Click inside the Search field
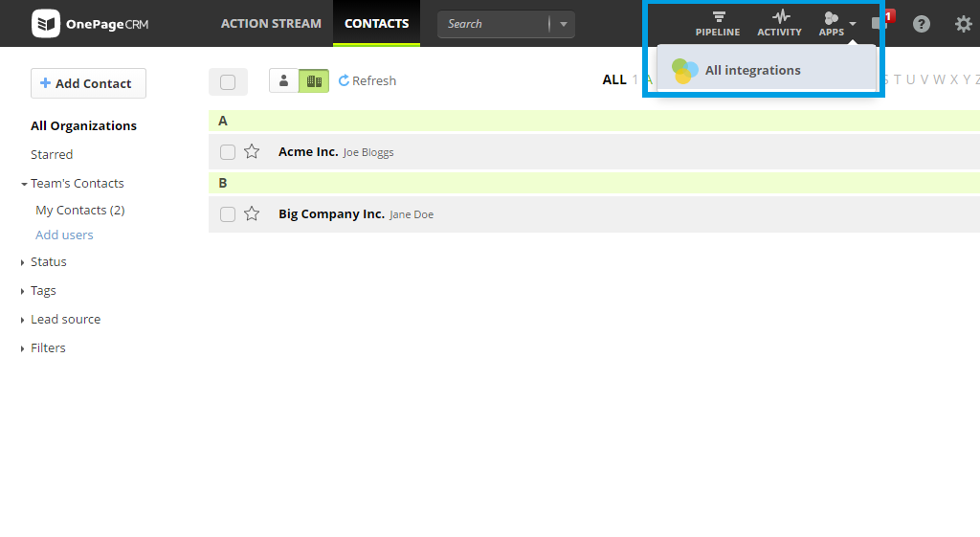The height and width of the screenshot is (537, 980). (493, 24)
